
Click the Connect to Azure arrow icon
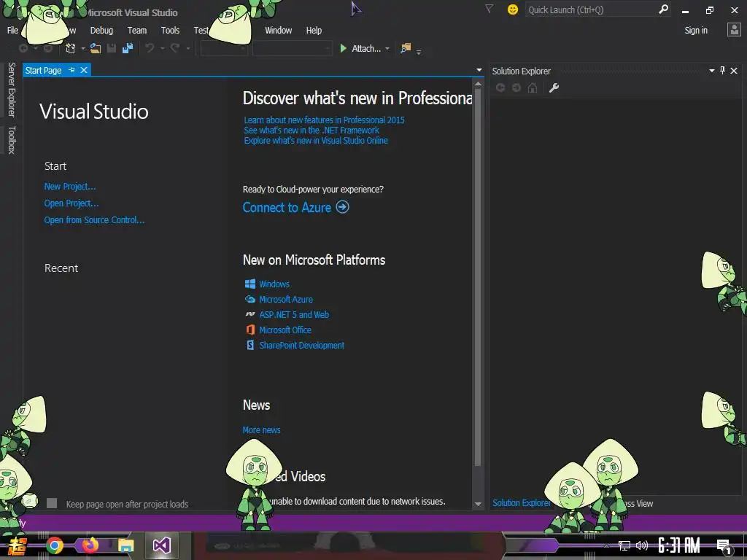pos(343,207)
